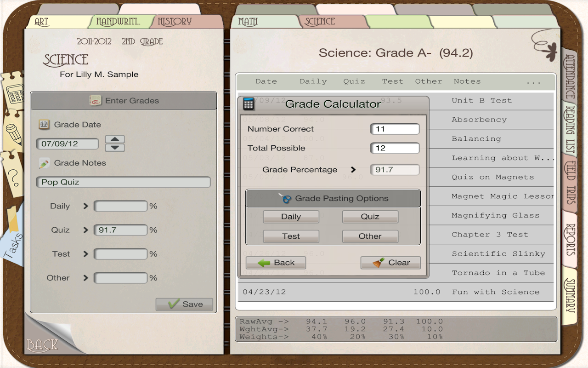Screen dimensions: 588x368
Task: Paste the percentage as an Other grade
Action: 370,236
